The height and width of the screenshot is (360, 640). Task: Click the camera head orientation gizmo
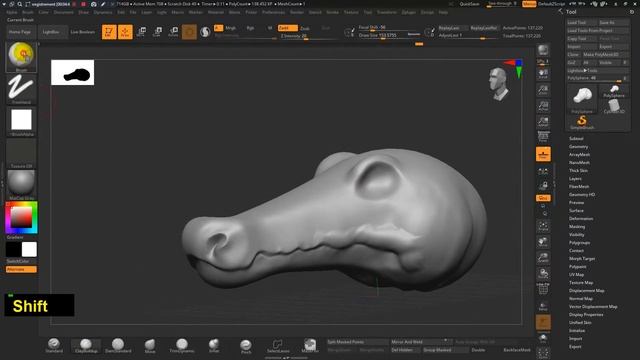tap(499, 84)
